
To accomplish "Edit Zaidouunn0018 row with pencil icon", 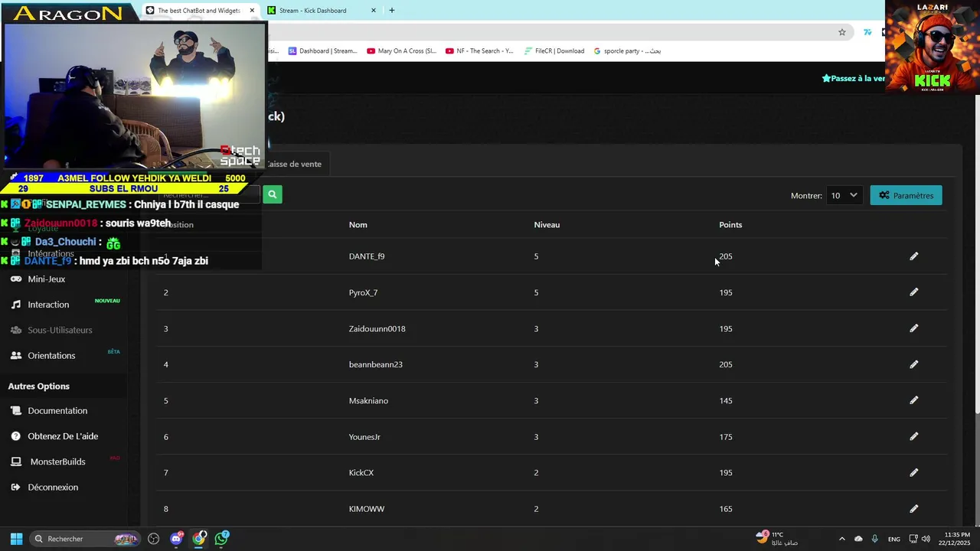I will coord(913,328).
